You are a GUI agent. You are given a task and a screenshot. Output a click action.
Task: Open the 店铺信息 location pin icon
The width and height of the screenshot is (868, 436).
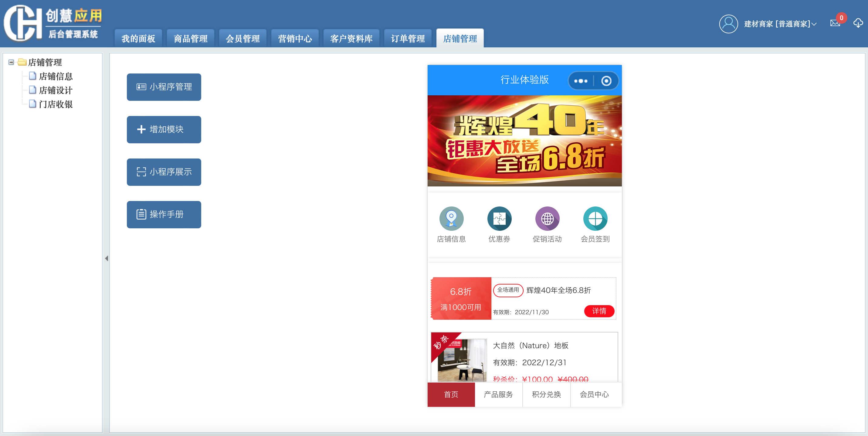click(451, 219)
